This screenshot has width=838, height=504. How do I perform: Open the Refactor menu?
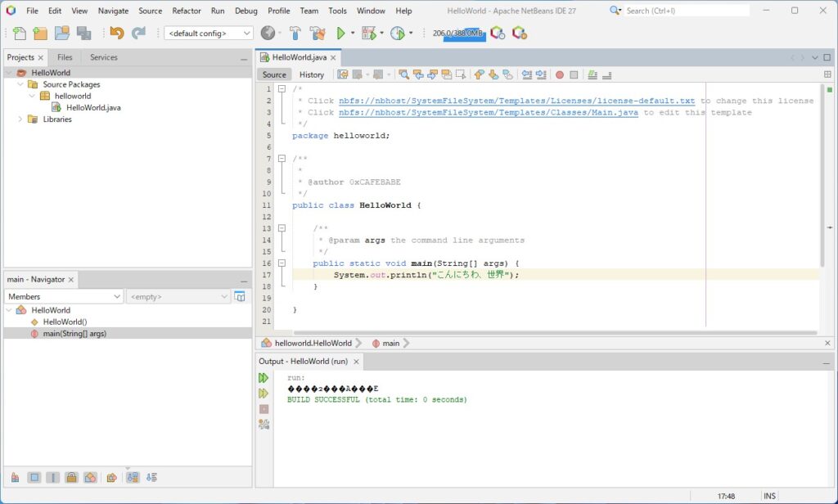(x=187, y=11)
